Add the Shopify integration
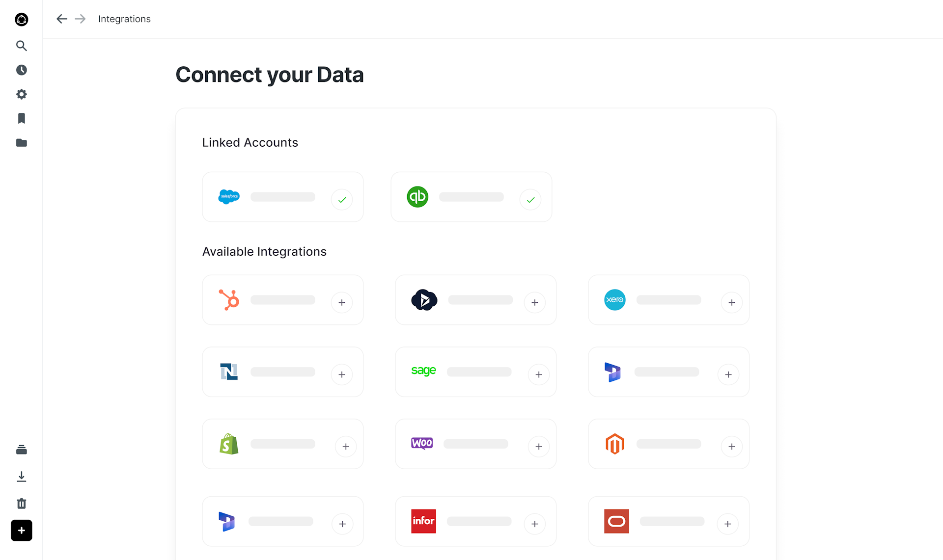Viewport: 943px width, 560px height. coord(346,447)
